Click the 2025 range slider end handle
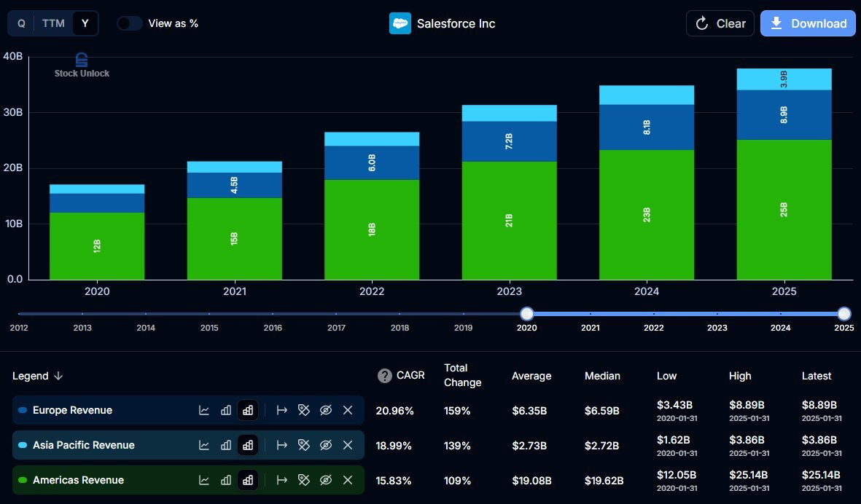861x504 pixels. pyautogui.click(x=844, y=314)
